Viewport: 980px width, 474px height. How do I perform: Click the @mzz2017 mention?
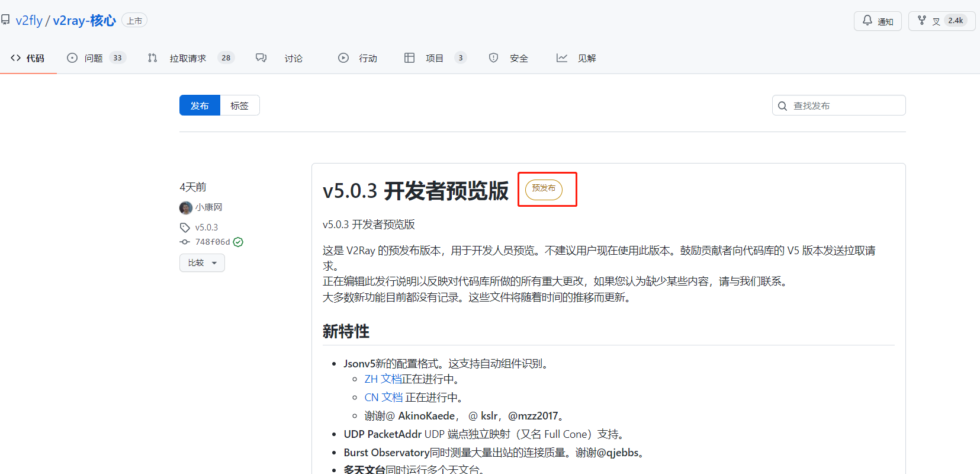point(533,416)
